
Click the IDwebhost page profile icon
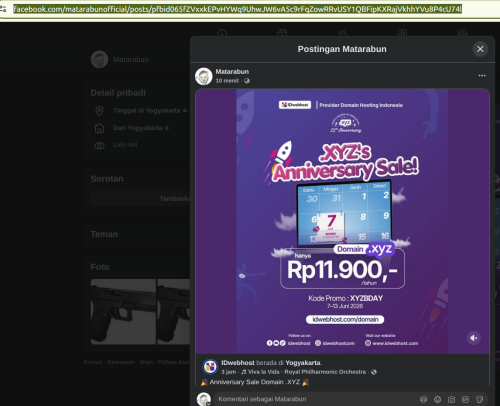click(210, 367)
